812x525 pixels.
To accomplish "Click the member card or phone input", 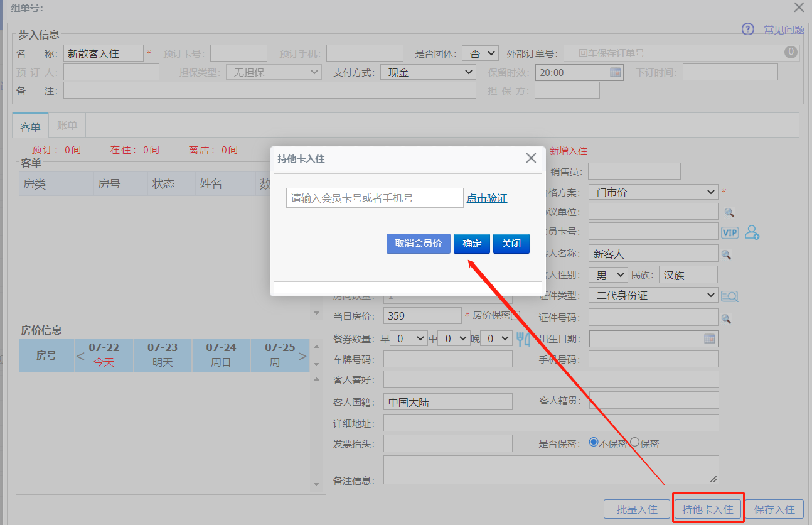I will tap(375, 198).
